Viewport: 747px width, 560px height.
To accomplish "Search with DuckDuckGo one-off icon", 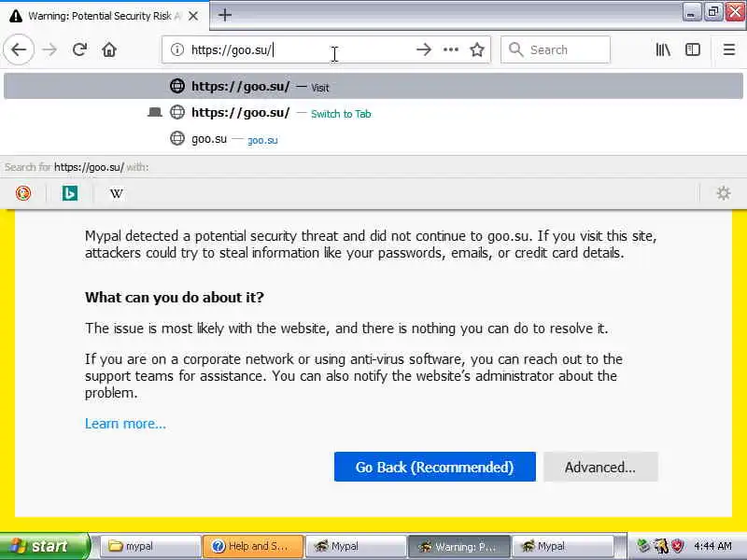I will pos(23,193).
